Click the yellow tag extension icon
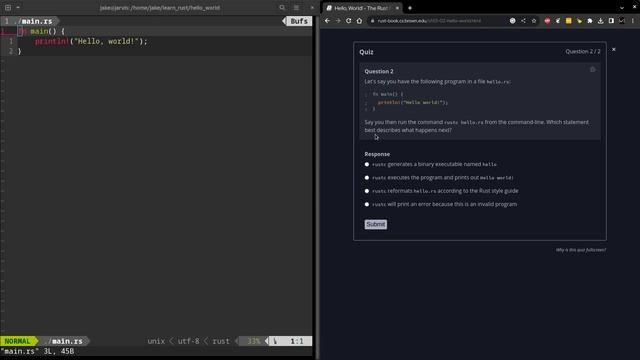 click(x=579, y=20)
